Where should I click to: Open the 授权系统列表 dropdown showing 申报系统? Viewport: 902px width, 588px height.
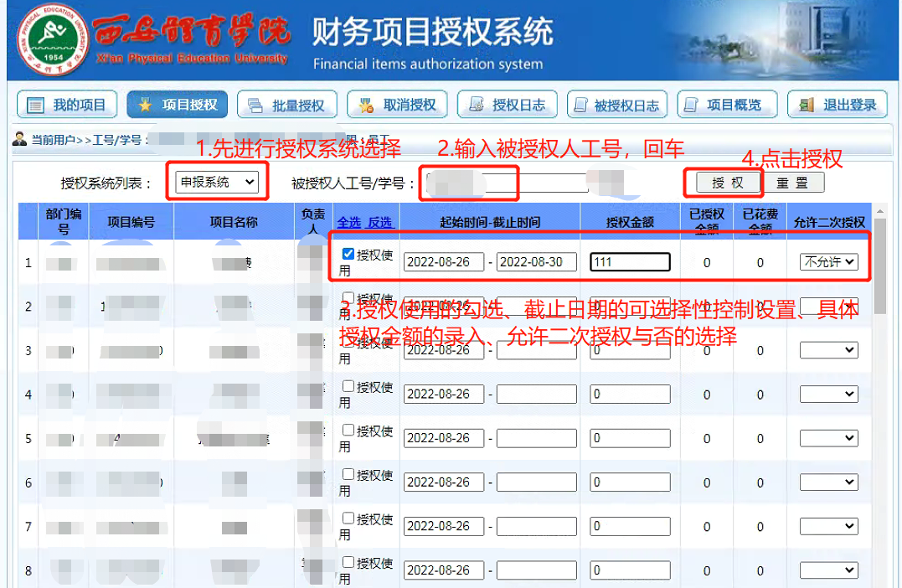point(217,182)
